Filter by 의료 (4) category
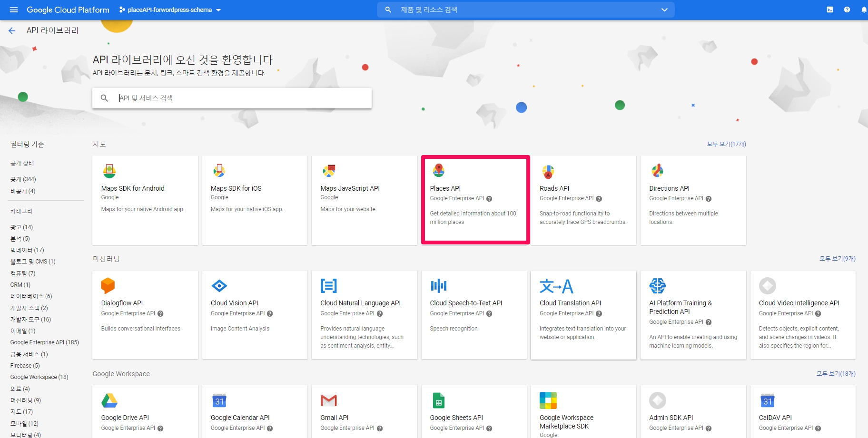868x438 pixels. (x=20, y=389)
